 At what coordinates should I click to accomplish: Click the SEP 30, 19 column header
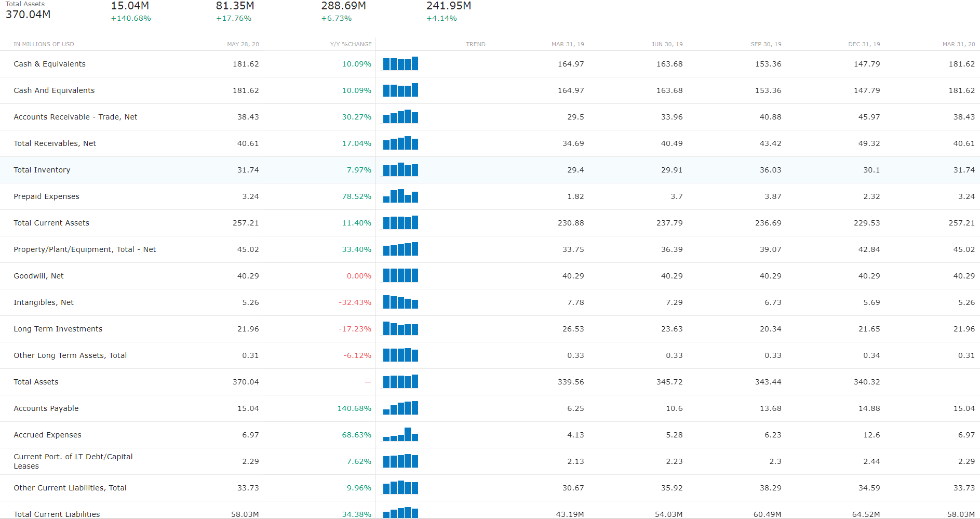(766, 44)
